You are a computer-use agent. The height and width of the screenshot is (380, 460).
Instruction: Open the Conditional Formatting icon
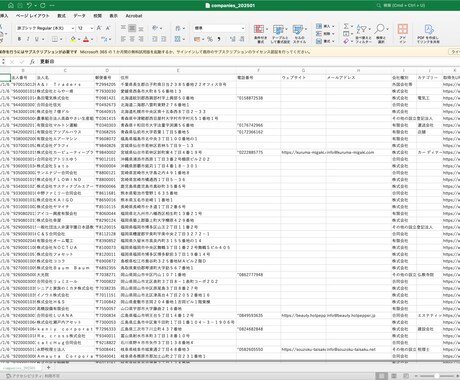tap(260, 29)
